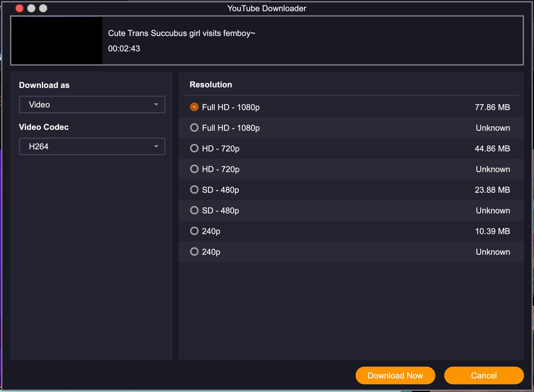Click the Download Now button
This screenshot has height=392, width=534.
pos(395,375)
